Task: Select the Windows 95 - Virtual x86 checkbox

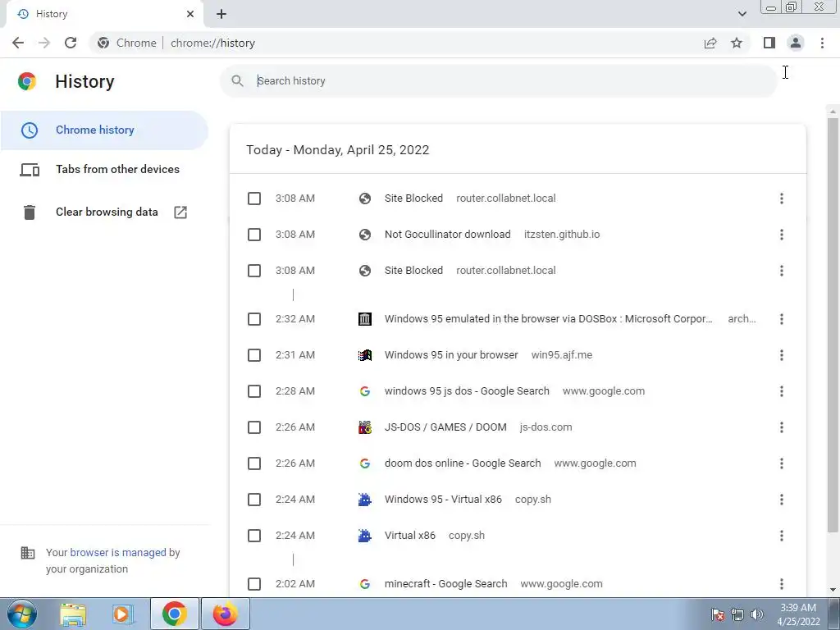Action: point(254,500)
